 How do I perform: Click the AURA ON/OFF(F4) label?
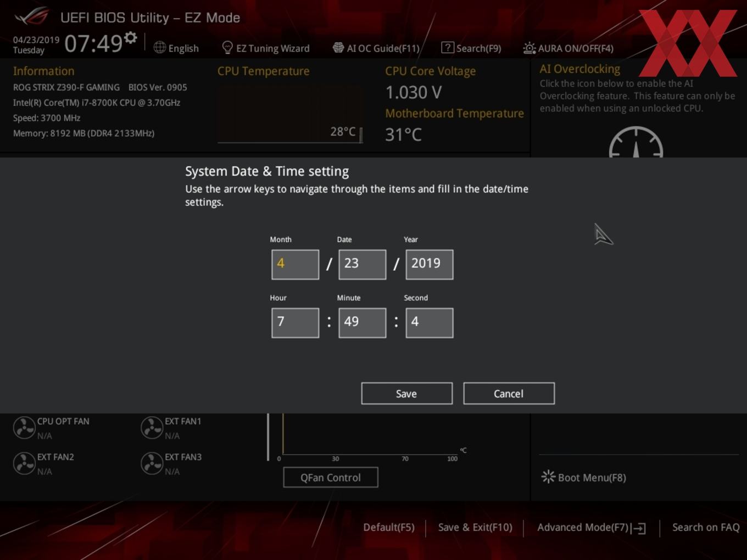576,48
